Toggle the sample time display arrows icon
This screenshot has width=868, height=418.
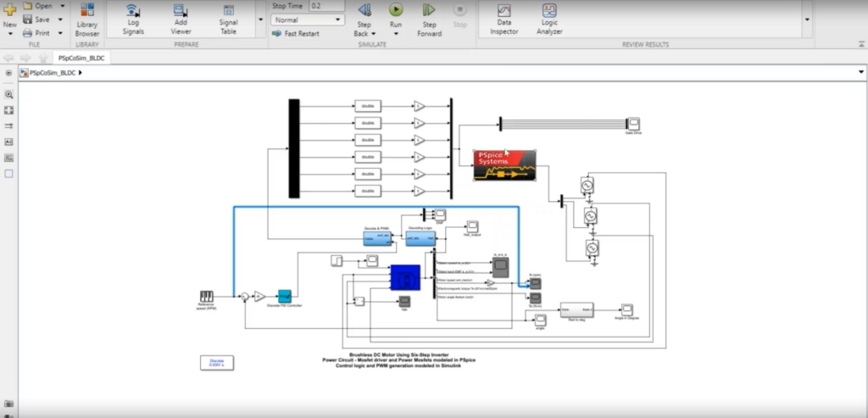(8, 126)
